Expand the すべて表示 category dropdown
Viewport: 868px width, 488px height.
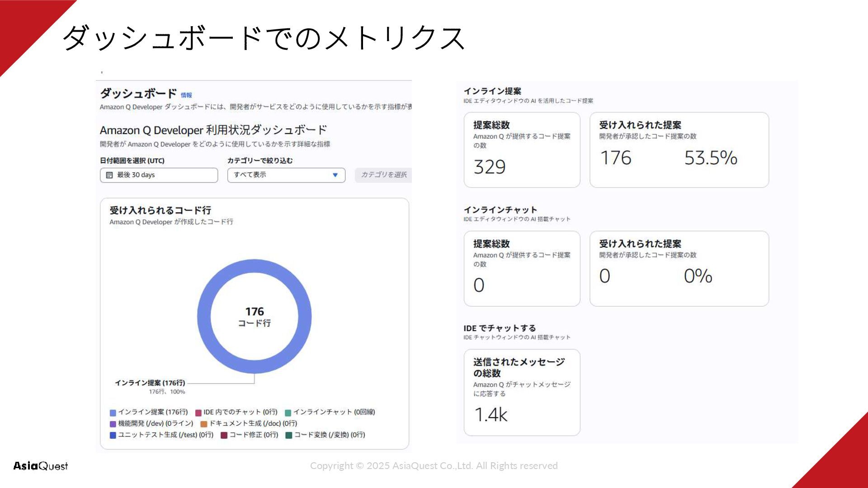(x=286, y=175)
